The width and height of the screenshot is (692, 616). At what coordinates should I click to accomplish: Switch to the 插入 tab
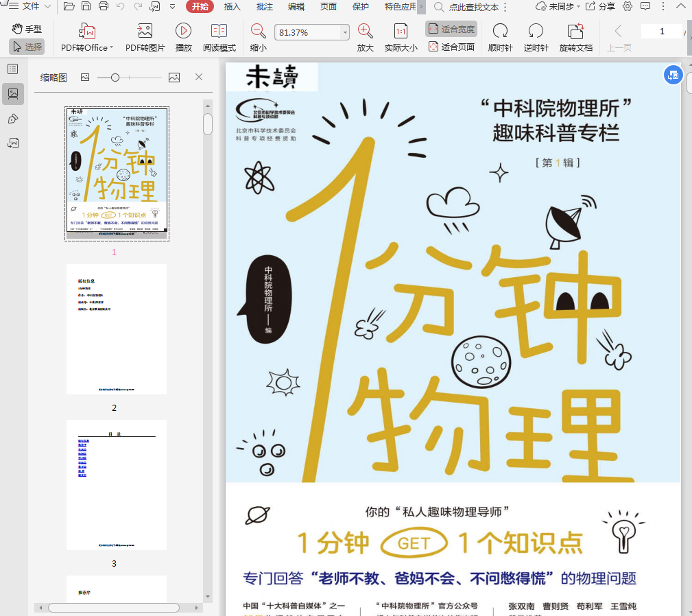pos(232,7)
